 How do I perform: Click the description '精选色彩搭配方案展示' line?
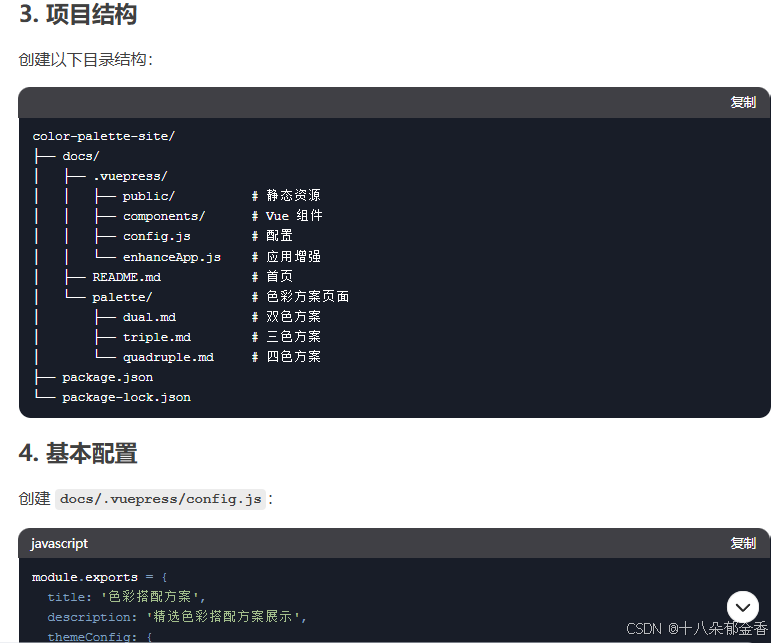tap(177, 617)
